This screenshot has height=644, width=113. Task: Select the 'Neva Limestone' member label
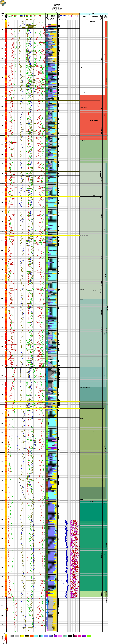pyautogui.click(x=83, y=141)
